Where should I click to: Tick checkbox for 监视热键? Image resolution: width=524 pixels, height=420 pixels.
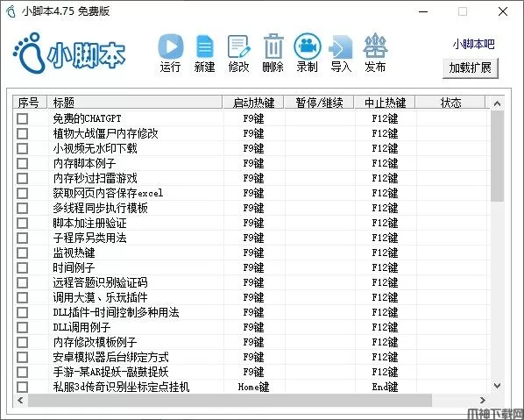[23, 253]
